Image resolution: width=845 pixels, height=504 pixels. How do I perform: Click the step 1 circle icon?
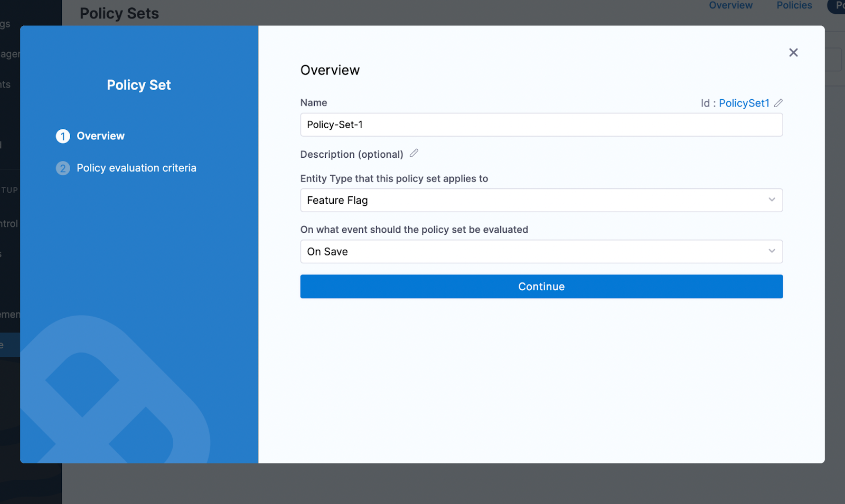(63, 136)
